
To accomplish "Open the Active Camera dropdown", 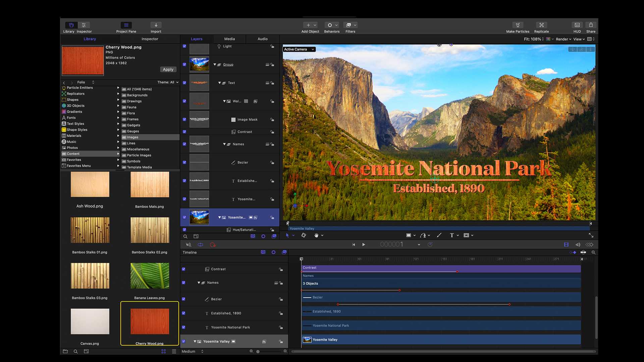I will click(299, 49).
